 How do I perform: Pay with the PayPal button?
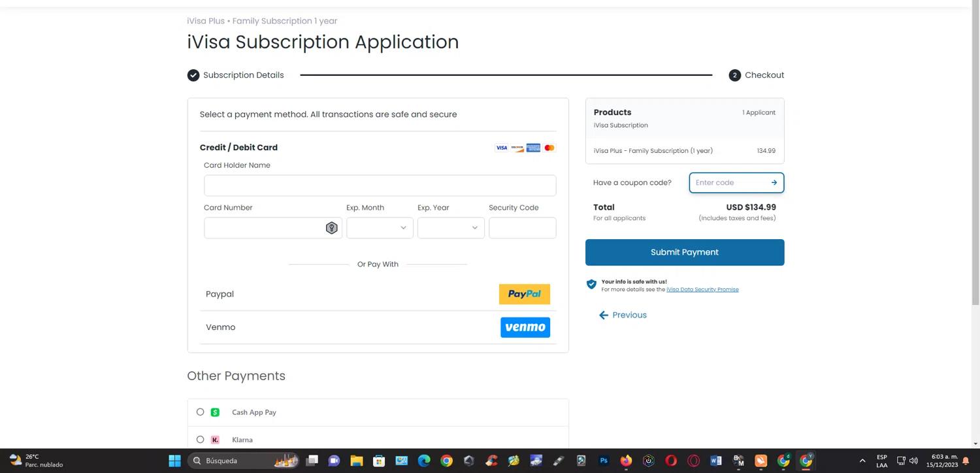click(x=525, y=294)
